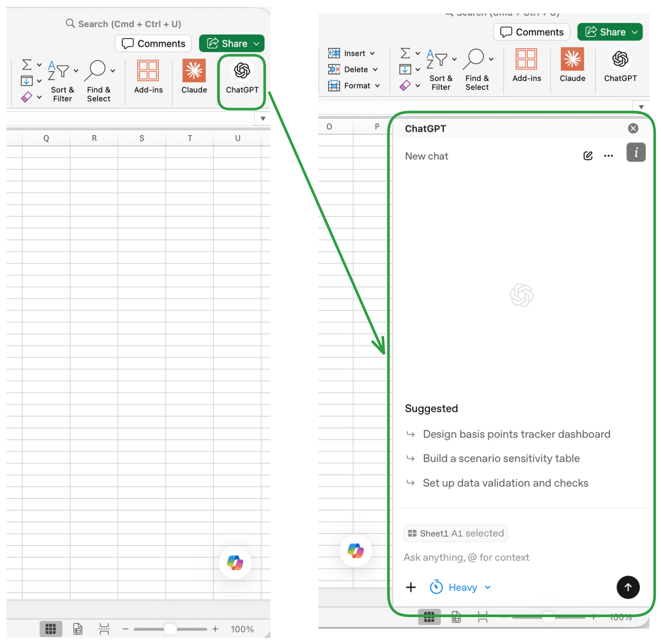Click Share button in left Excel window

tap(231, 43)
